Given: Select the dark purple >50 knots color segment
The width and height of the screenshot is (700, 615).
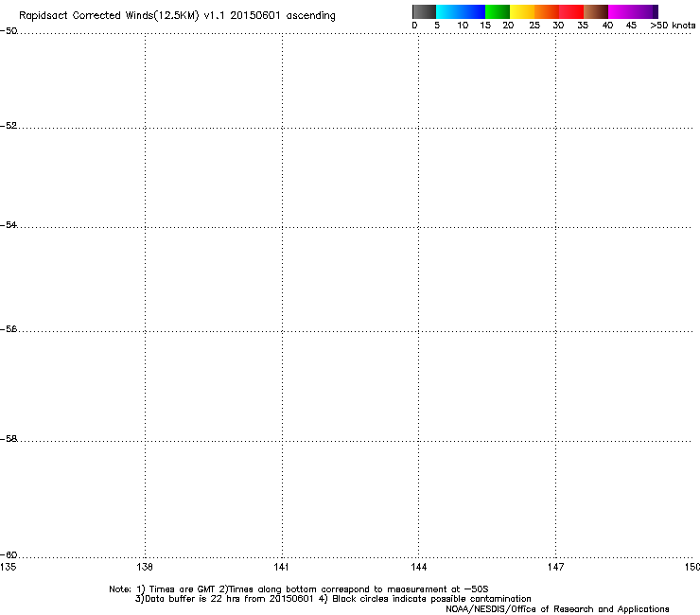Looking at the screenshot, I should [x=655, y=11].
